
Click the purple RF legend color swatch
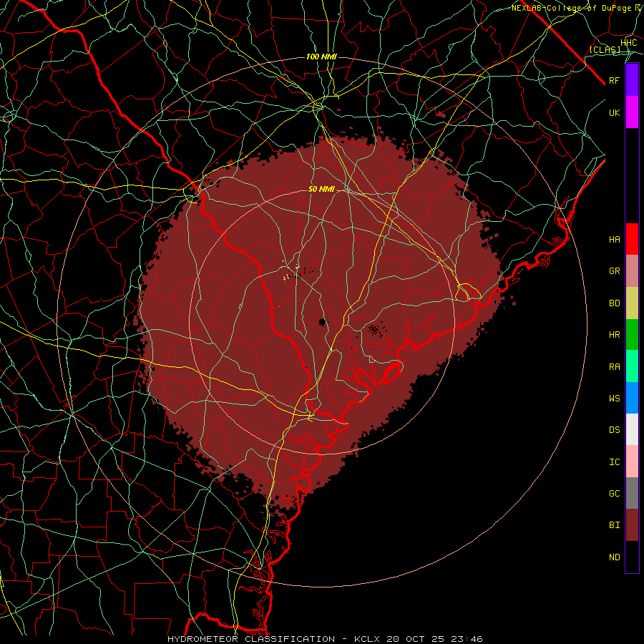(632, 80)
